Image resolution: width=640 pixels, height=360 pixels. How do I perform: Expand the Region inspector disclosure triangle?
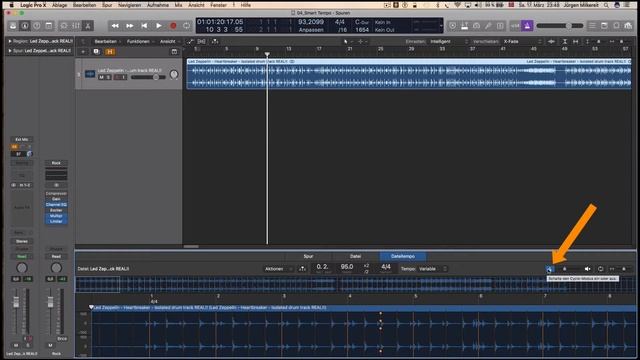pos(10,41)
